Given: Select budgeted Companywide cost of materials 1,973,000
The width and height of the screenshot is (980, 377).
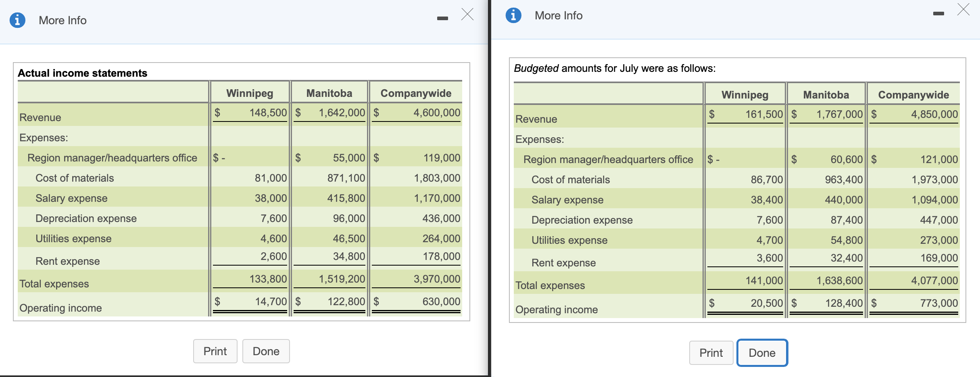Looking at the screenshot, I should click(x=935, y=180).
